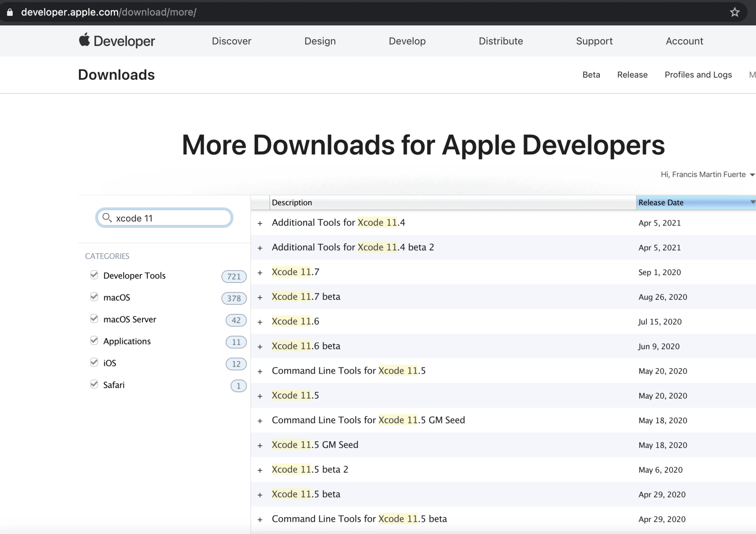Click the Xcode 11.6 entry
Viewport: 756px width, 534px height.
pos(295,321)
